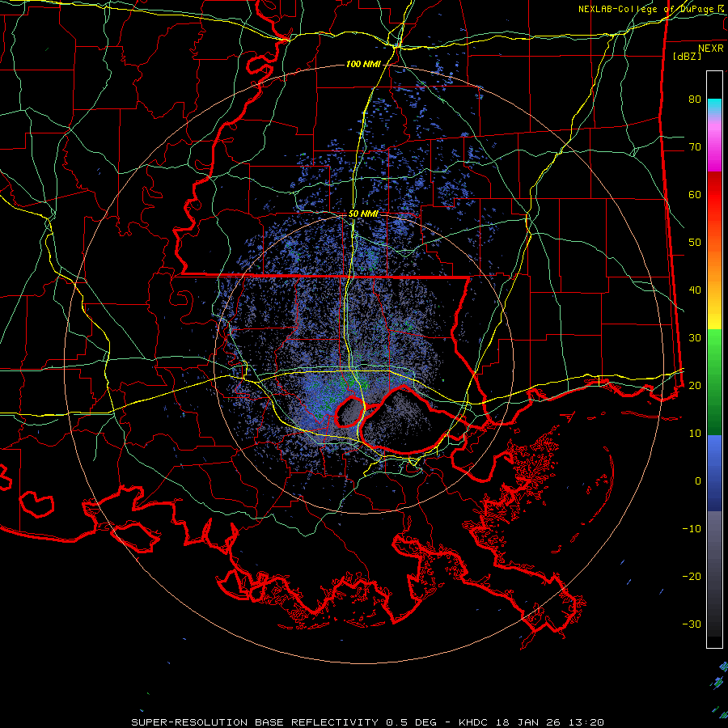Click the 30 value on the dBZ scale
The height and width of the screenshot is (728, 728).
coord(695,337)
